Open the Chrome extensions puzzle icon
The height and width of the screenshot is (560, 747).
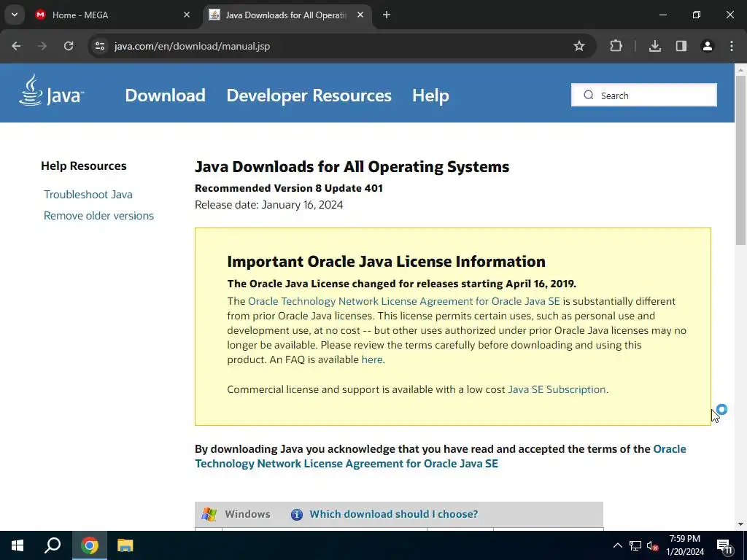(x=616, y=46)
